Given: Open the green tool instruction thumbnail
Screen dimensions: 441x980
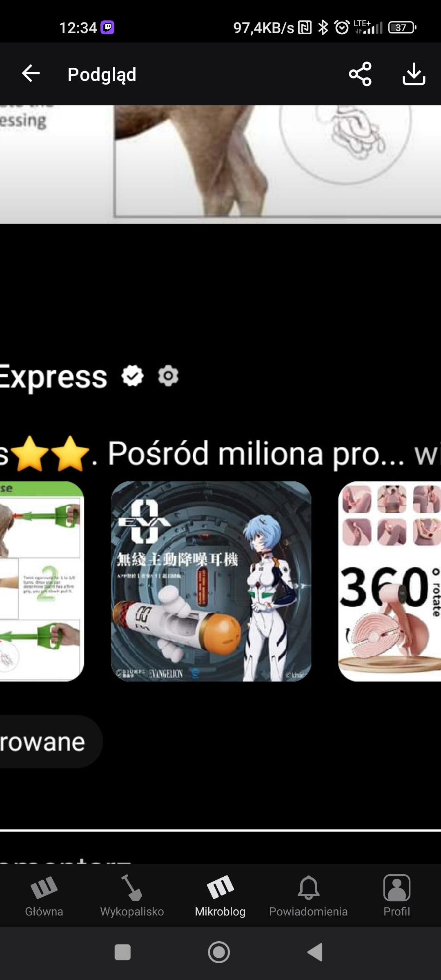Looking at the screenshot, I should pos(42,581).
